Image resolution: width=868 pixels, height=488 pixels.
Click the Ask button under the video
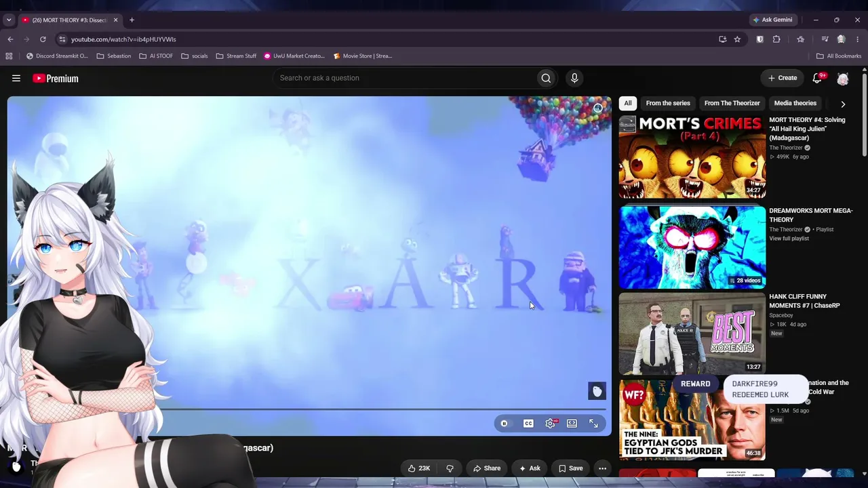click(x=530, y=468)
